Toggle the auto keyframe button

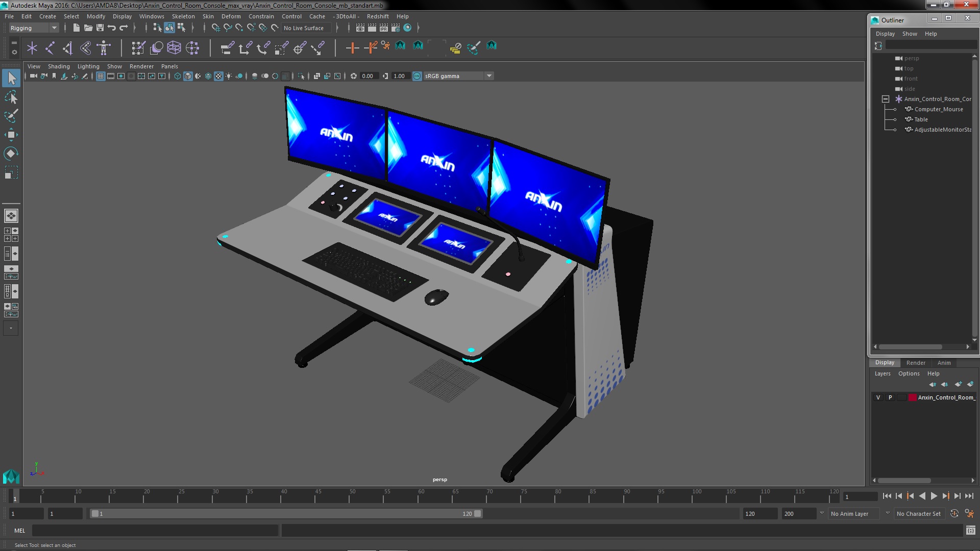click(x=954, y=514)
